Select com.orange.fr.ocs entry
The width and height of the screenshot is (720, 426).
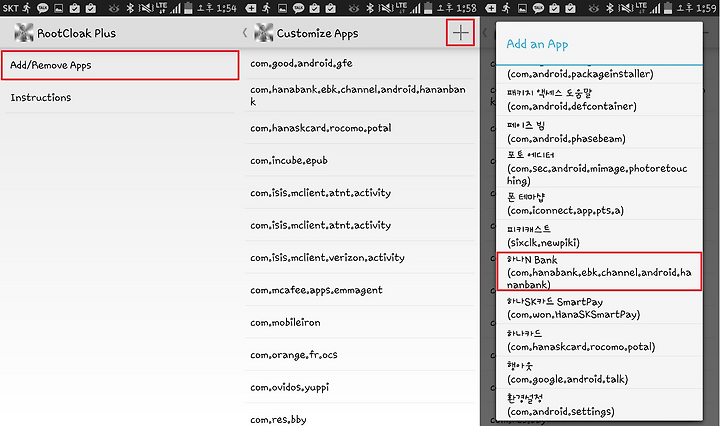(x=360, y=355)
